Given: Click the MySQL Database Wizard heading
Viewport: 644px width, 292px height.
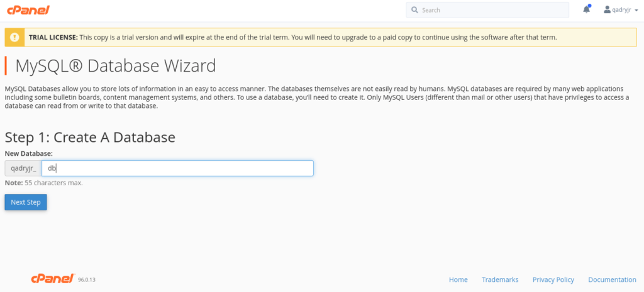Looking at the screenshot, I should coord(116,66).
